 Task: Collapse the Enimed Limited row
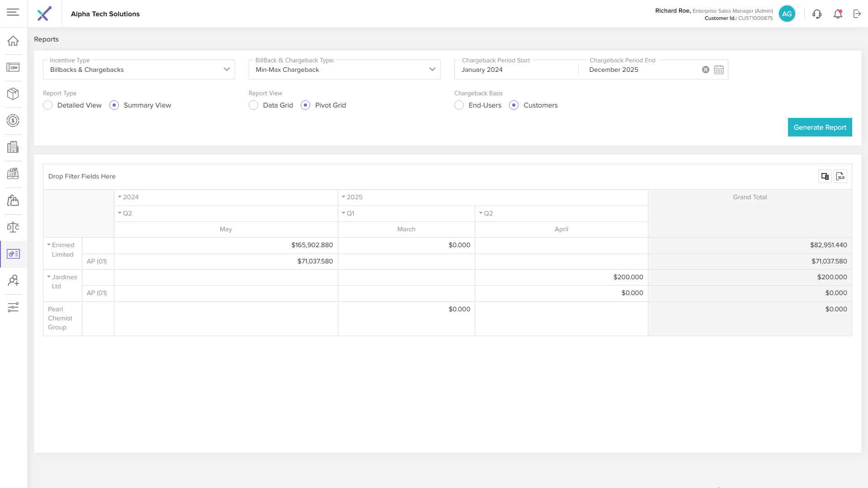pyautogui.click(x=49, y=244)
